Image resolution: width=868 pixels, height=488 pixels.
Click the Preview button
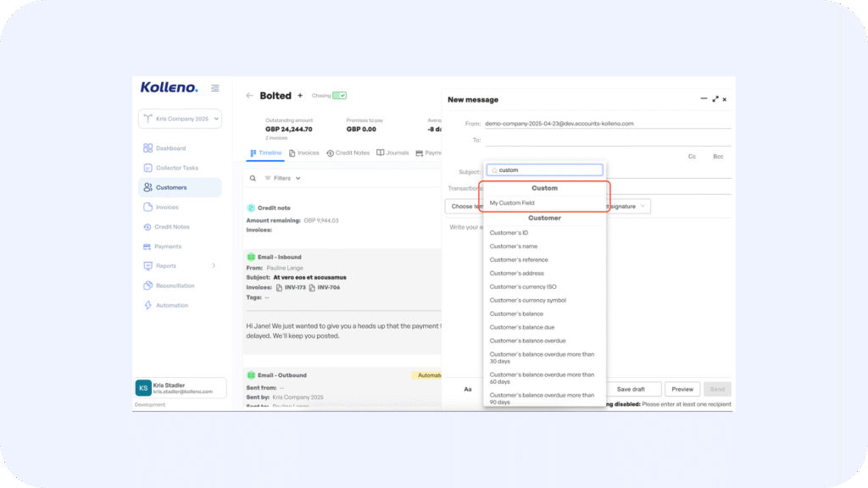(x=682, y=390)
